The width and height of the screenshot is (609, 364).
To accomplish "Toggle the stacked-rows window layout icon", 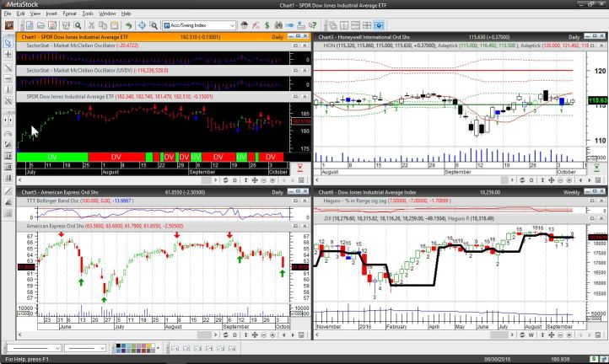I will 355,25.
